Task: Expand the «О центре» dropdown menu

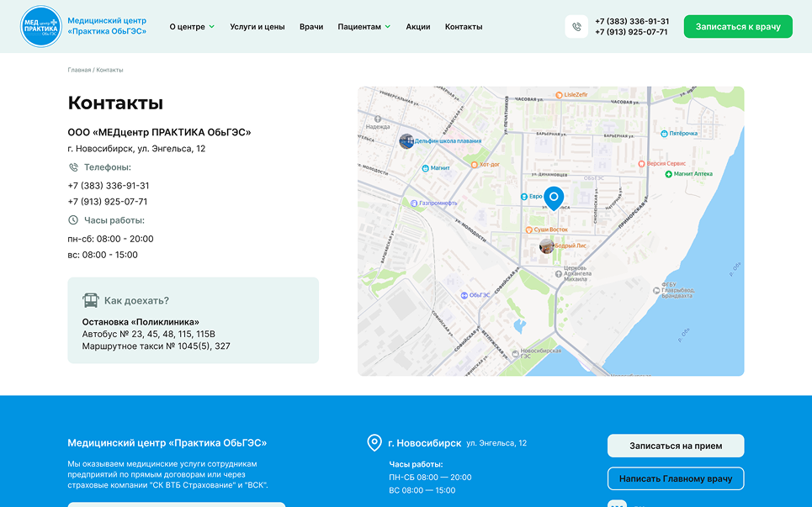Action: tap(192, 27)
